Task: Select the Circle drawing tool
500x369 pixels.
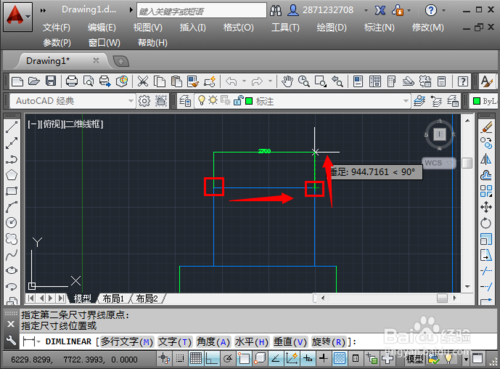Action: pos(11,222)
